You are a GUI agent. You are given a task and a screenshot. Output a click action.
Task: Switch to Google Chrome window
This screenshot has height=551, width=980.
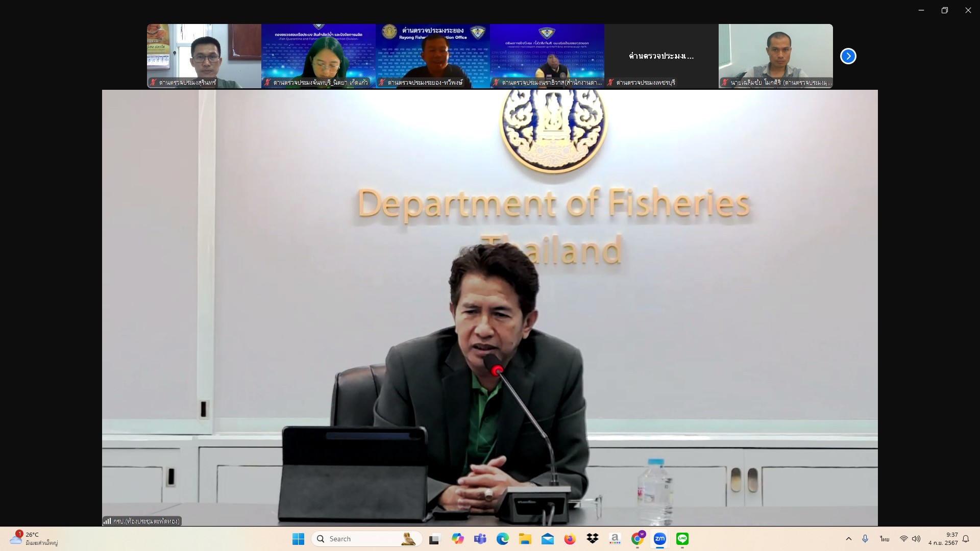[638, 539]
